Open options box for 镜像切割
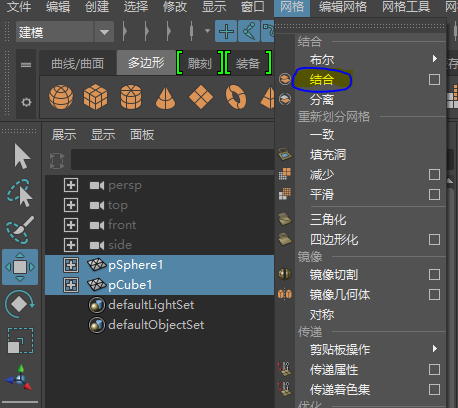458x408 pixels. 434,274
